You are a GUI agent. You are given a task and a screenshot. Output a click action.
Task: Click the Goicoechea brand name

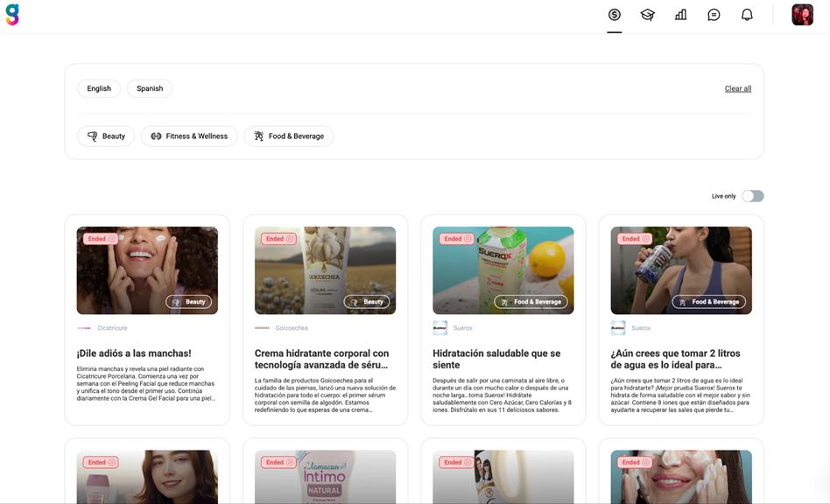coord(292,328)
